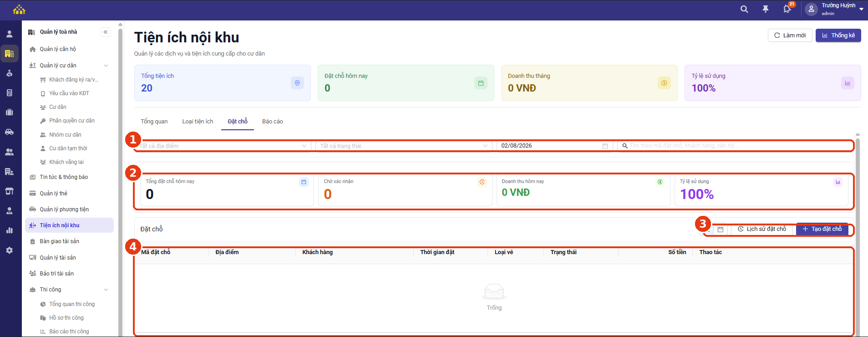Select the Đặt chỗ tab
The width and height of the screenshot is (868, 337).
[238, 122]
